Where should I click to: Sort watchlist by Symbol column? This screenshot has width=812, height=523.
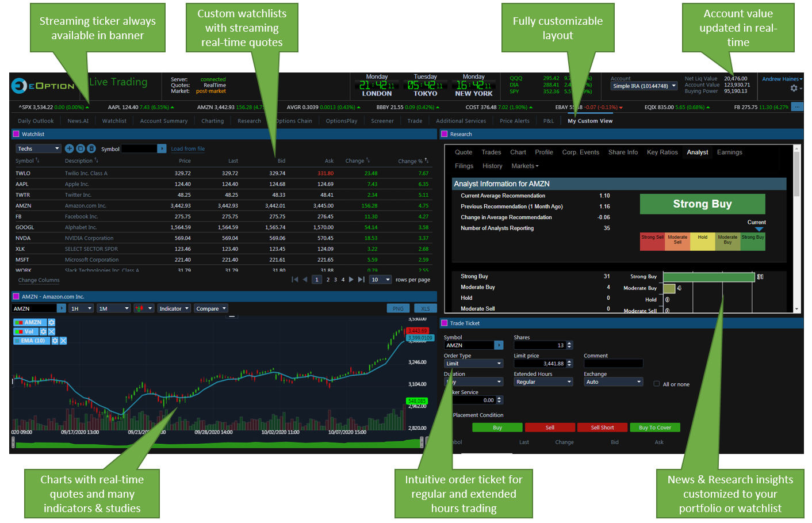click(x=27, y=161)
